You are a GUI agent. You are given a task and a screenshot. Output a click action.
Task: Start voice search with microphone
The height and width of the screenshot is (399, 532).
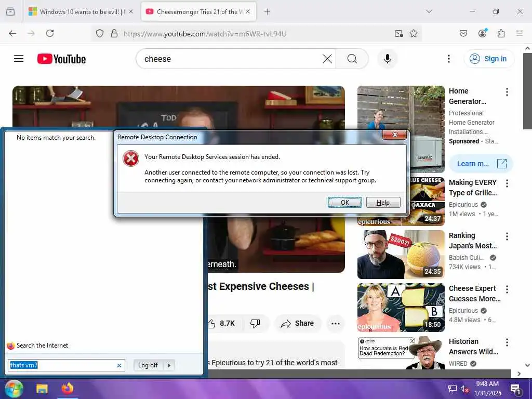387,59
